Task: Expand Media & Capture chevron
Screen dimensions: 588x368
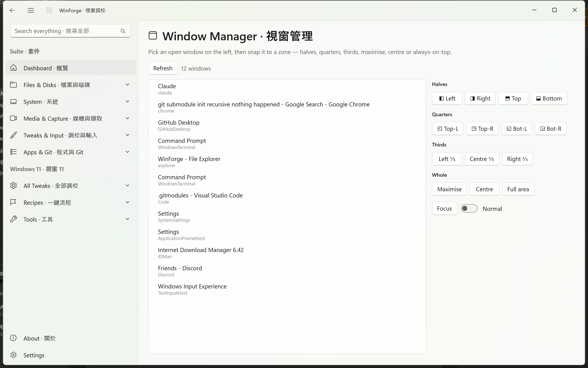Action: click(x=127, y=118)
